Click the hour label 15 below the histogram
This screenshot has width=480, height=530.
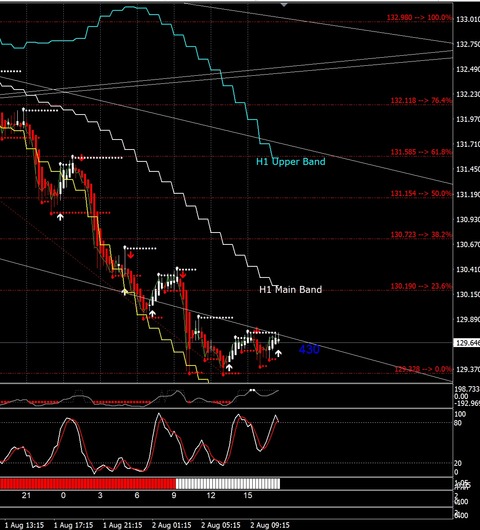(248, 496)
